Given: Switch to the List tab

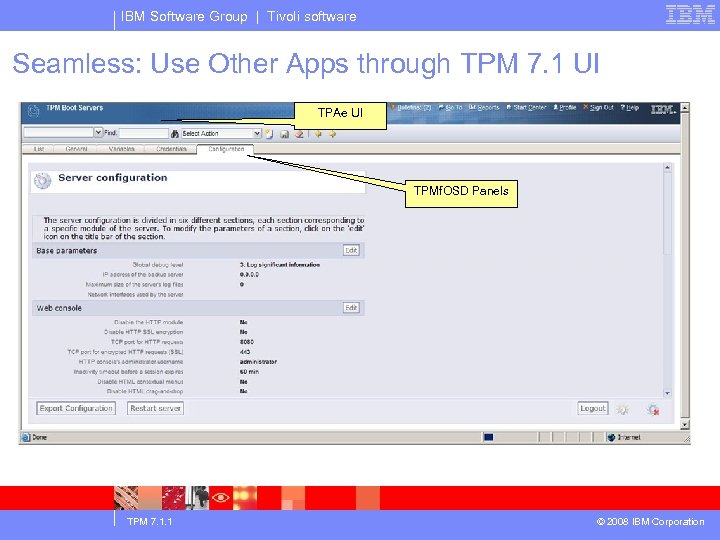Looking at the screenshot, I should [x=39, y=149].
